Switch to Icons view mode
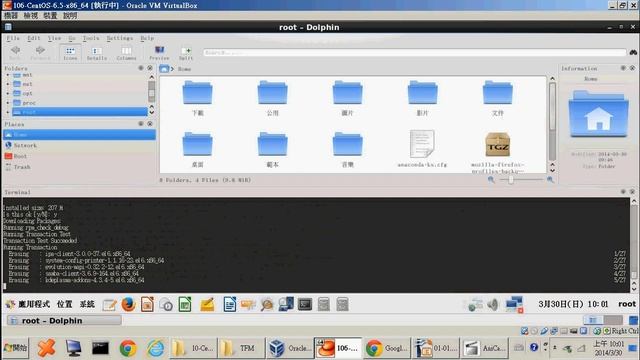Viewport: 640px width, 360px height. coord(70,53)
